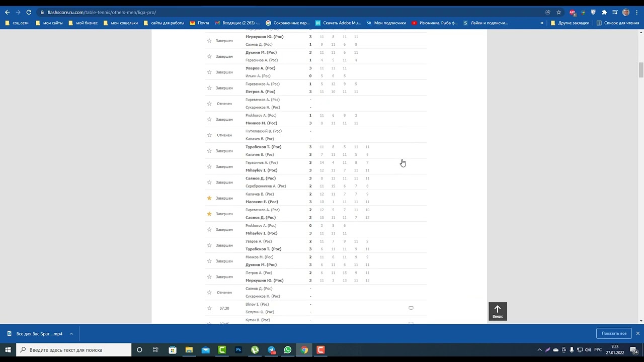Unstar the Калачев В. vs Масокин Е. match
The height and width of the screenshot is (362, 644).
coord(209,198)
